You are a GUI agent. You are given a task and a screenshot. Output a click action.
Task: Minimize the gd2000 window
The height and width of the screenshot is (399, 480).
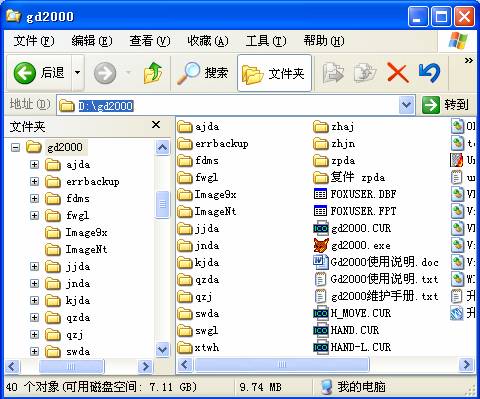pos(417,16)
